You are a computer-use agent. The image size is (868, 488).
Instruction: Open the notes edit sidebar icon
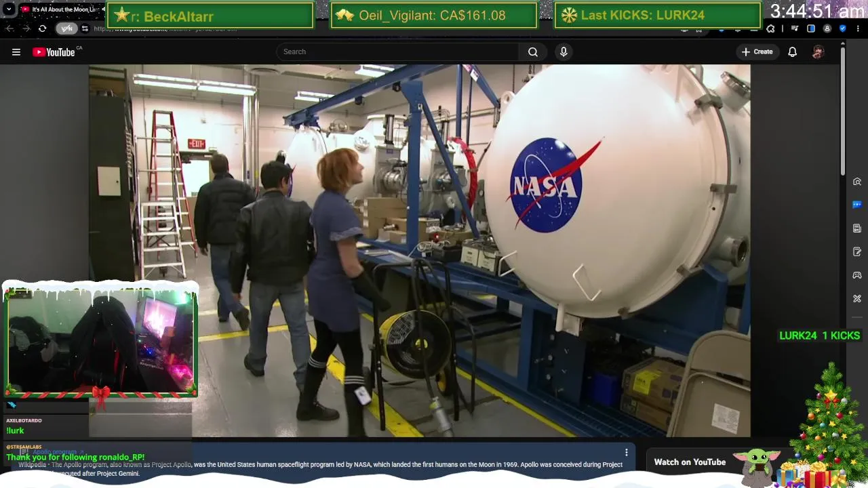click(857, 251)
